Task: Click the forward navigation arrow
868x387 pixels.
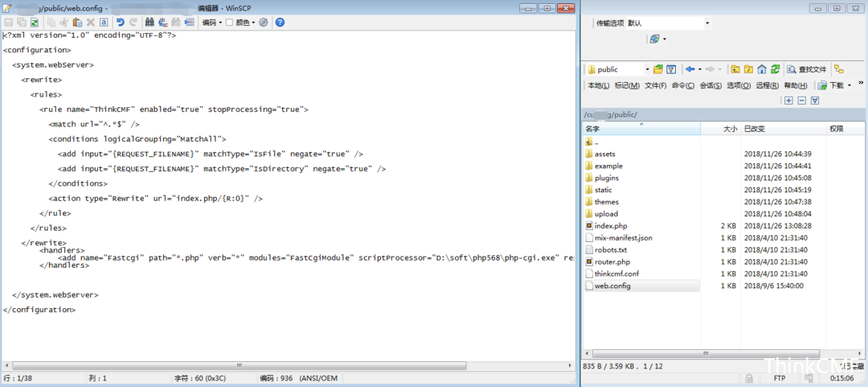Action: pos(710,69)
